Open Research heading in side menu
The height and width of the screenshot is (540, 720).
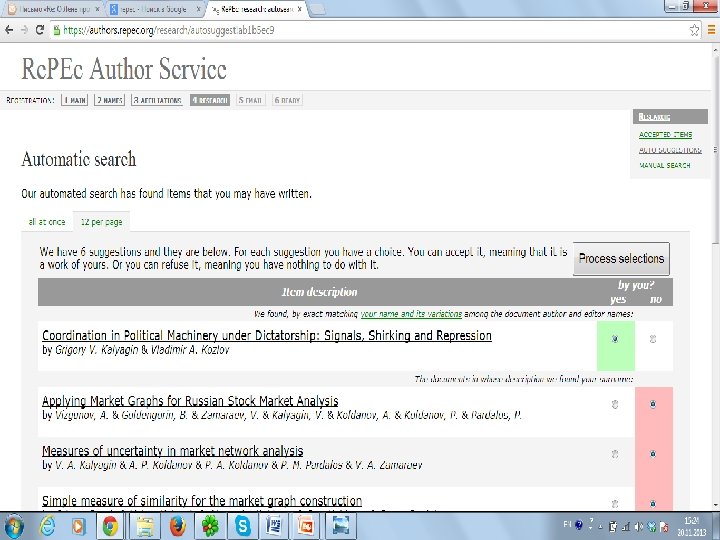pos(654,117)
